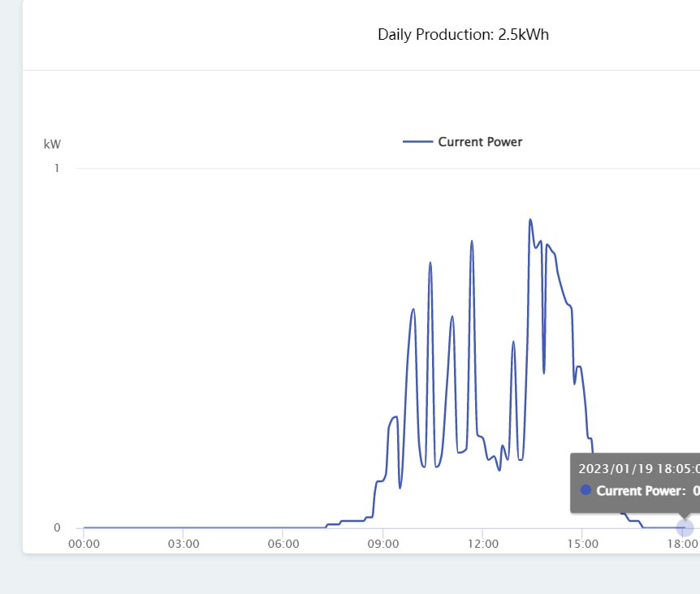Click the blue legend line swatch
700x594 pixels.
(417, 142)
